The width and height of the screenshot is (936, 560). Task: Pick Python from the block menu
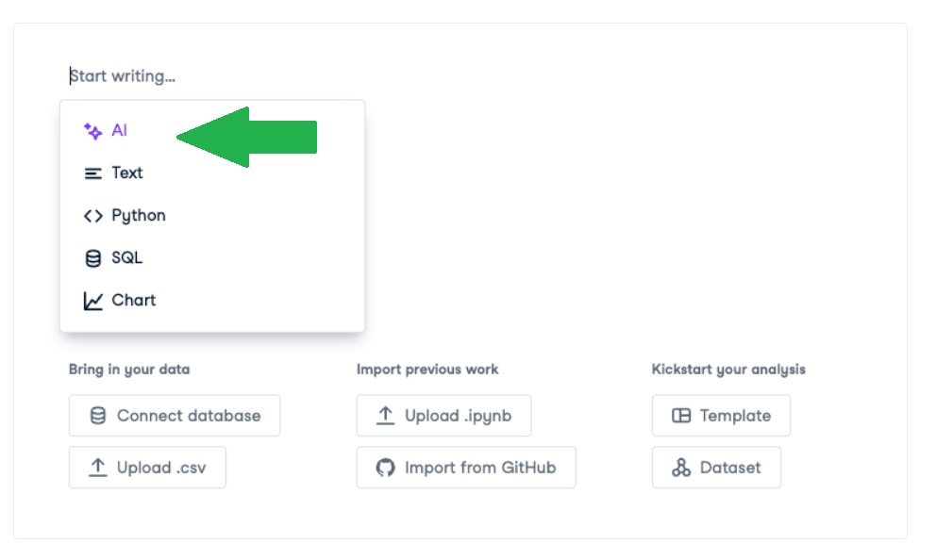(139, 216)
